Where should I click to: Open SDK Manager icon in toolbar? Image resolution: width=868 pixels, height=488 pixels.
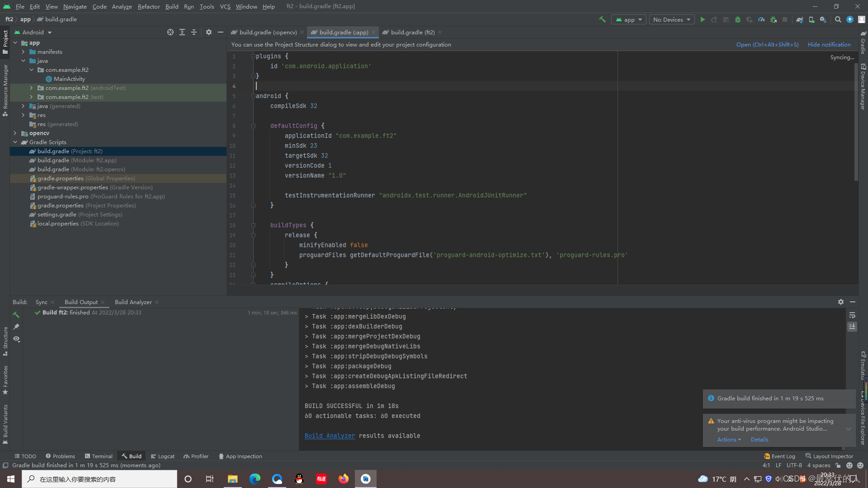pyautogui.click(x=823, y=19)
